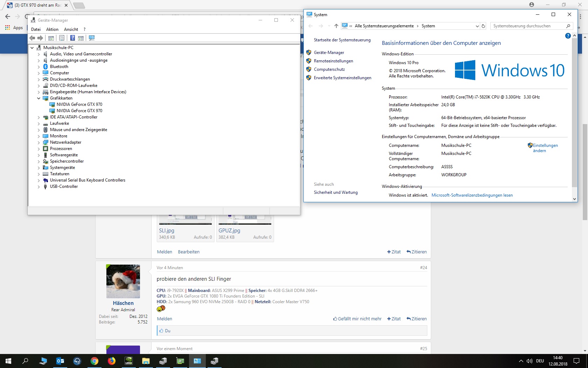Open the Häschen user profile link
This screenshot has height=368, width=588.
(x=123, y=303)
